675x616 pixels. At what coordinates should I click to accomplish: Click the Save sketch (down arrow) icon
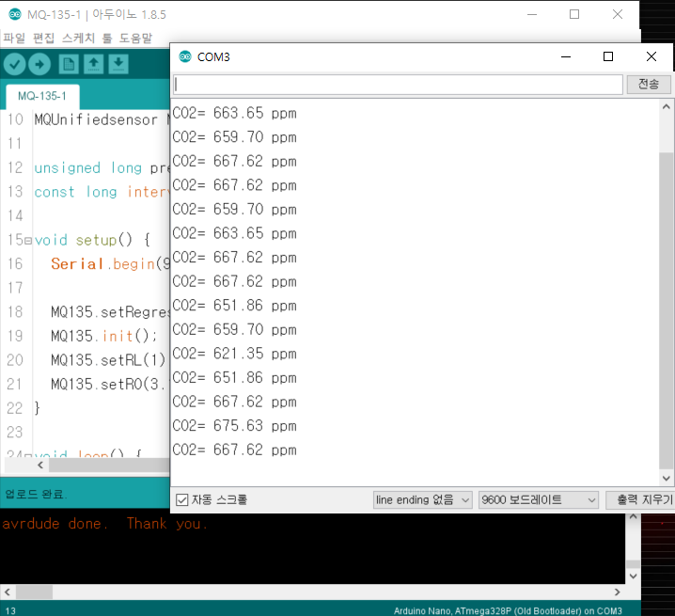tap(118, 65)
